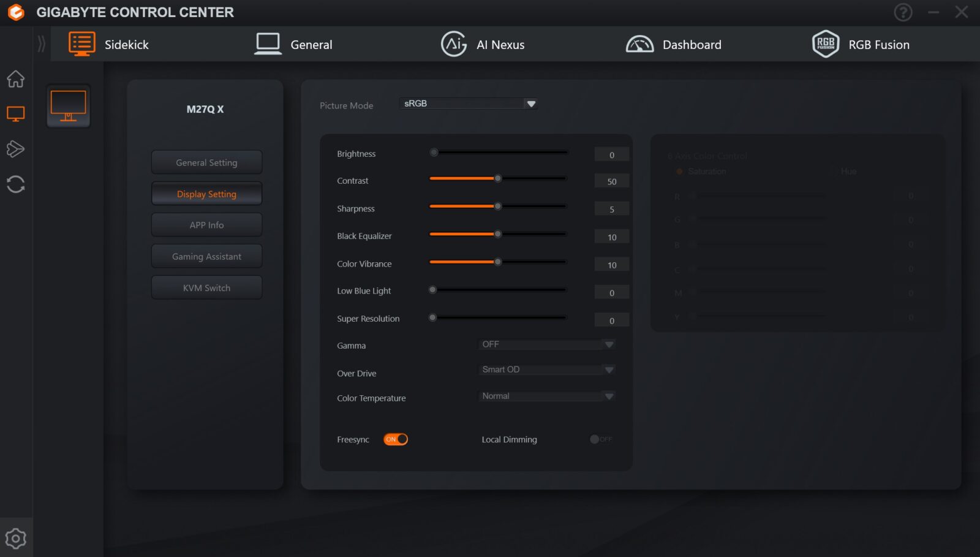980x557 pixels.
Task: Turn off the Freesync toggle
Action: [396, 439]
